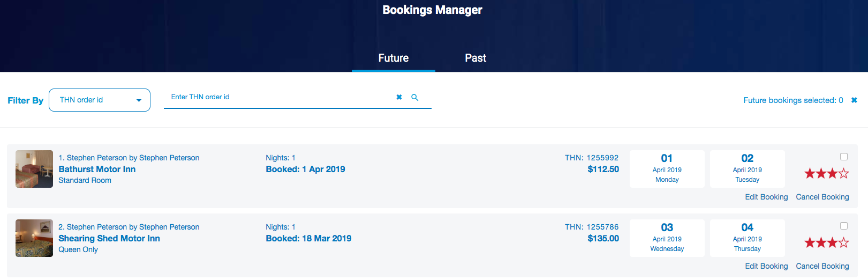
Task: Switch to the Future bookings tab
Action: pos(394,58)
